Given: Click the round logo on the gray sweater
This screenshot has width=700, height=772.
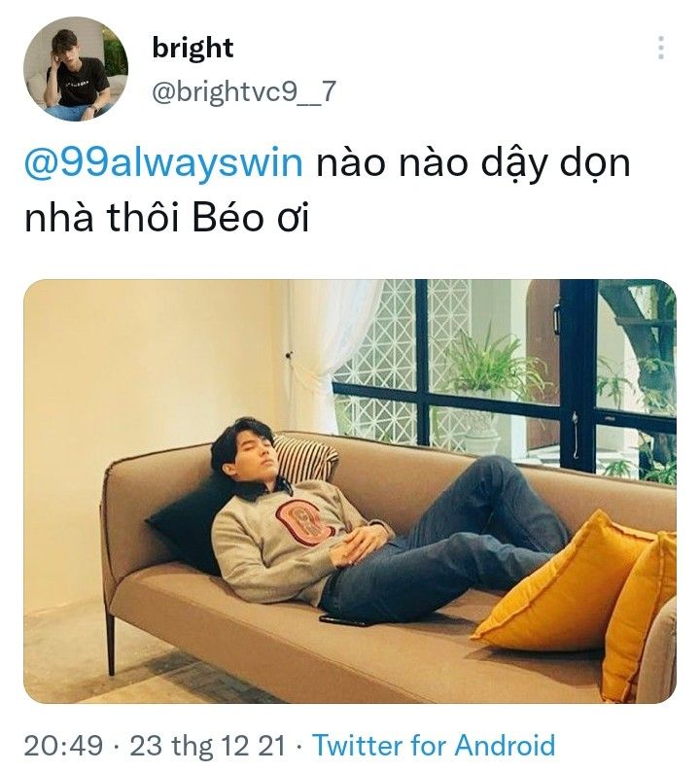Looking at the screenshot, I should point(306,521).
